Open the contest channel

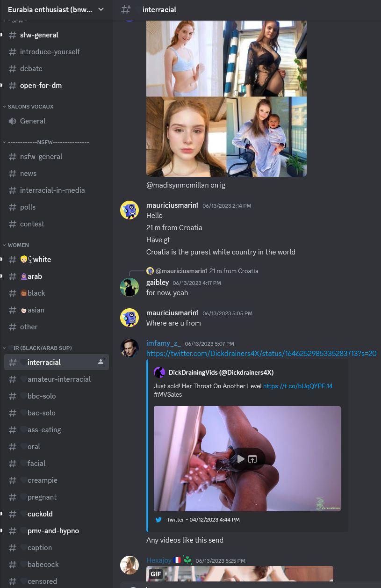(57, 224)
